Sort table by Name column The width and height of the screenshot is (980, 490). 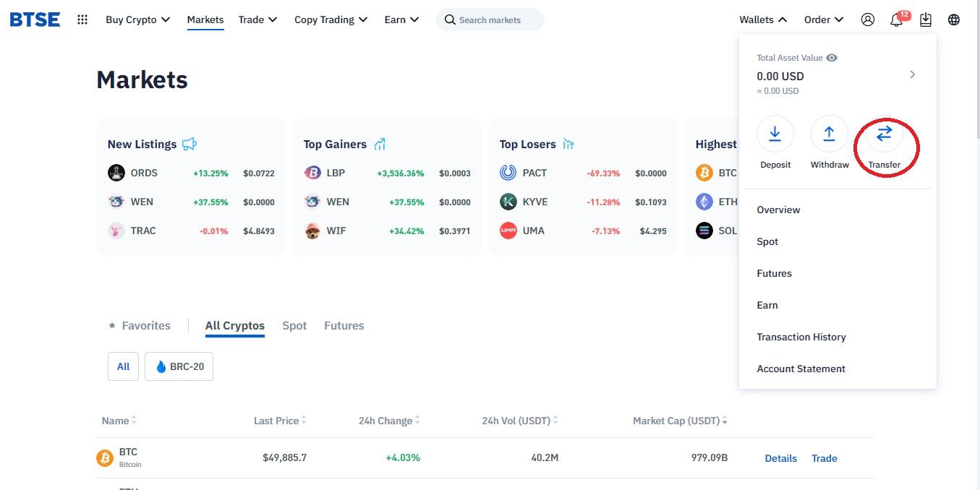119,421
